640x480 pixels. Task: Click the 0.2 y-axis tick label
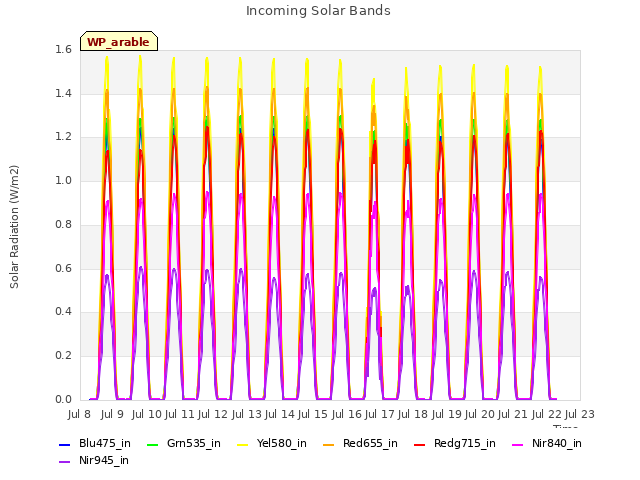[63, 356]
